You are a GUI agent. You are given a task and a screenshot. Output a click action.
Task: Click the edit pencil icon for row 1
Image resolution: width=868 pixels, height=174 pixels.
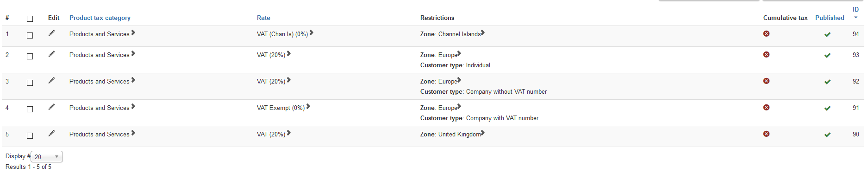51,33
